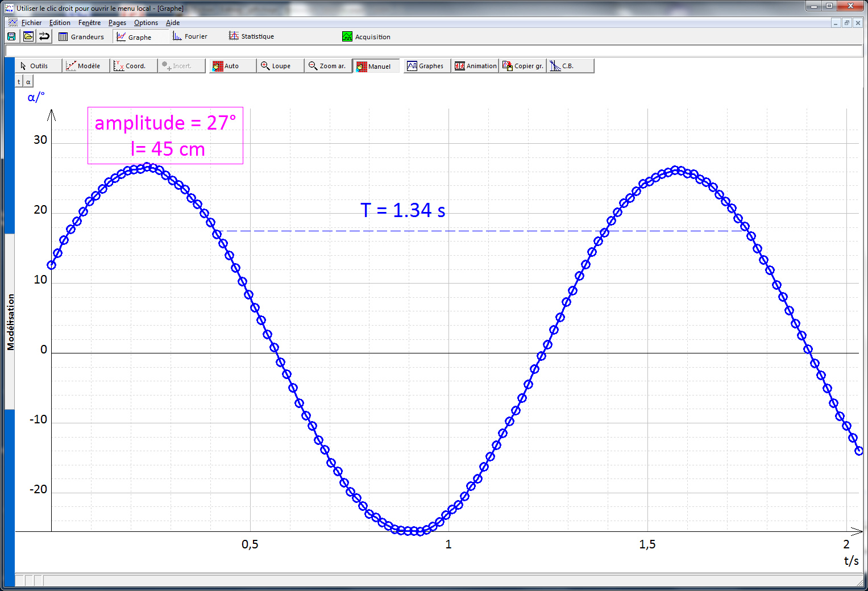Click the small t variable button
This screenshot has height=591, width=868.
[19, 82]
